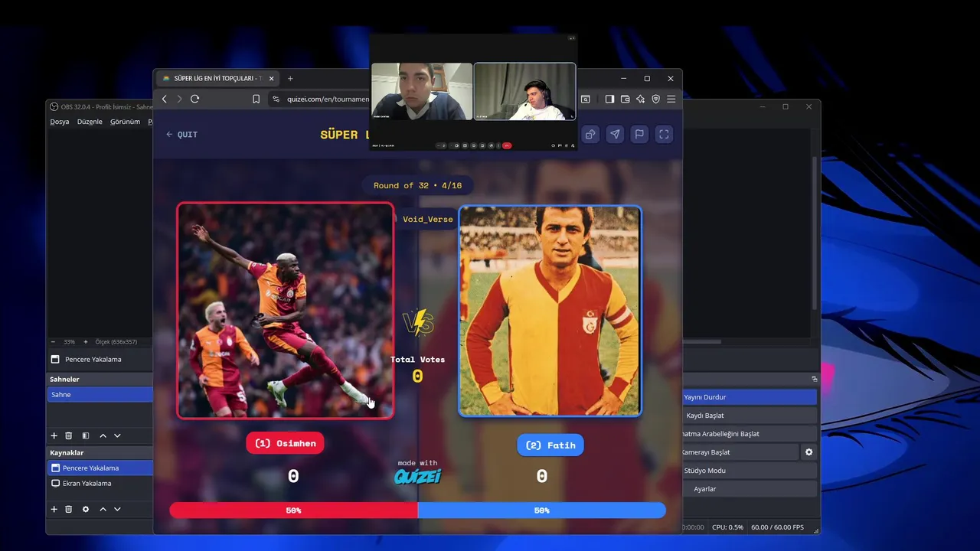Open scene filters icon in Sahneler
The image size is (980, 551).
point(86,435)
